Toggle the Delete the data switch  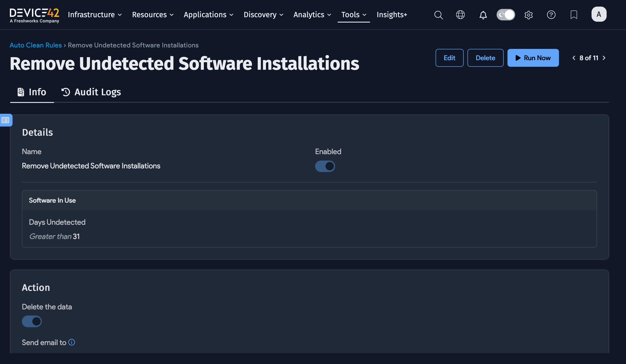(x=31, y=321)
